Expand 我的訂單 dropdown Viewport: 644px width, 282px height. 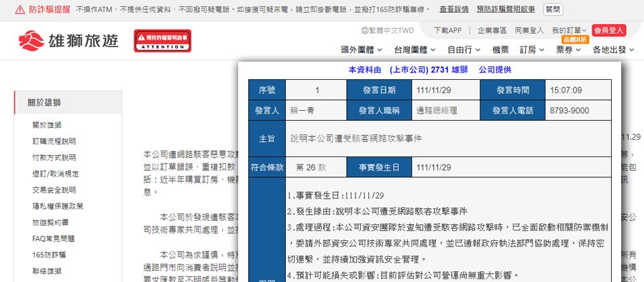[x=570, y=30]
